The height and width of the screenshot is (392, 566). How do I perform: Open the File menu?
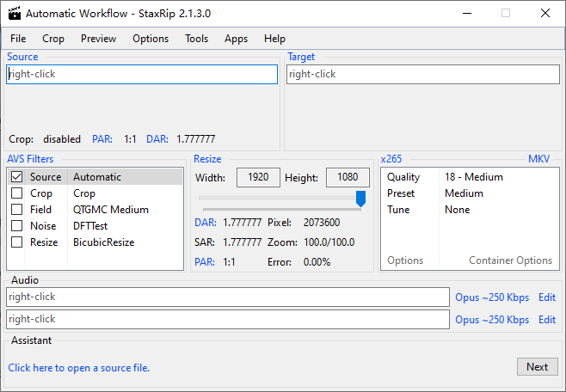[x=18, y=39]
